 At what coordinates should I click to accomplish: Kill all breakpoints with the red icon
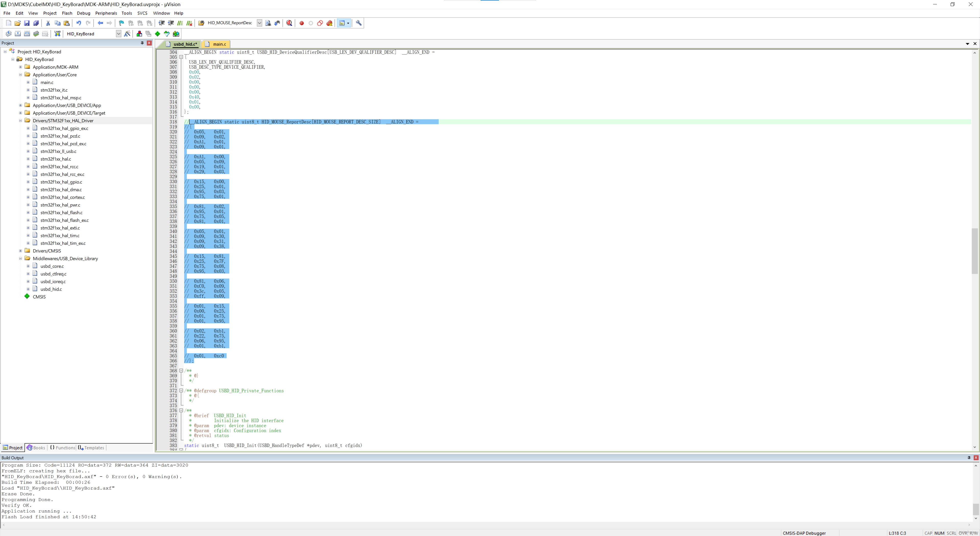[329, 23]
